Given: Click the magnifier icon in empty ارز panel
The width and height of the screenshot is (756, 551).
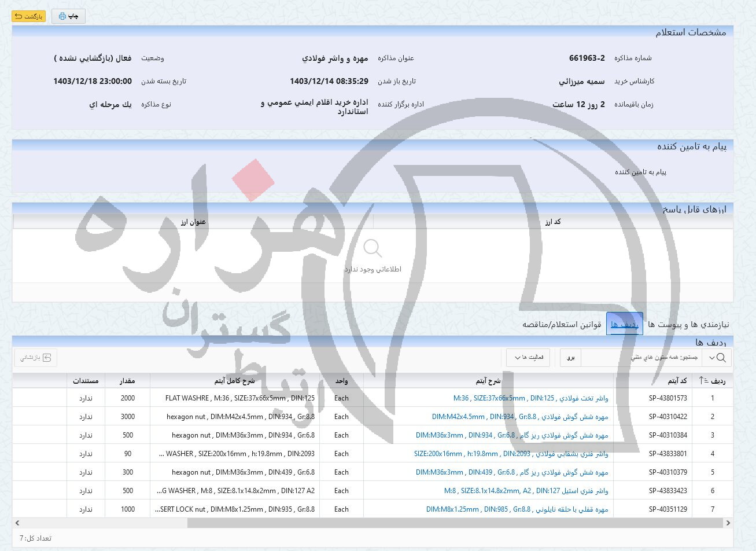Looking at the screenshot, I should pyautogui.click(x=373, y=248).
